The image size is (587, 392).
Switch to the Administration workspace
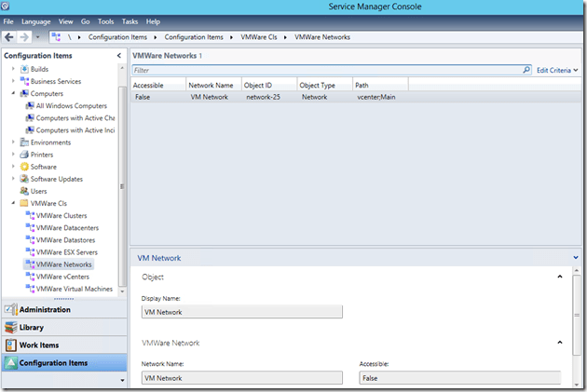point(45,310)
